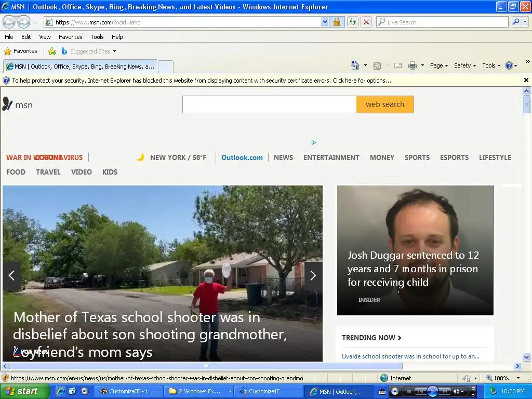532x399 pixels.
Task: Click the address bar URL field
Action: click(182, 22)
